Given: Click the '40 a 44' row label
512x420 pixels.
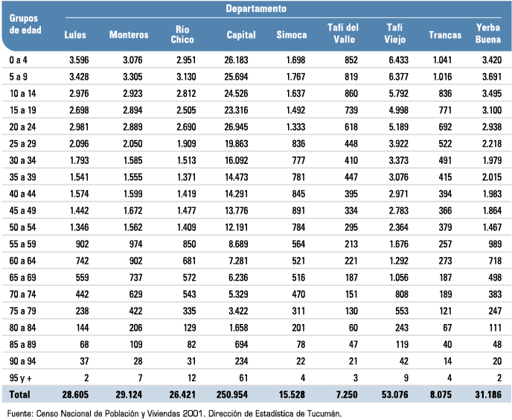Looking at the screenshot, I should click(x=22, y=194).
